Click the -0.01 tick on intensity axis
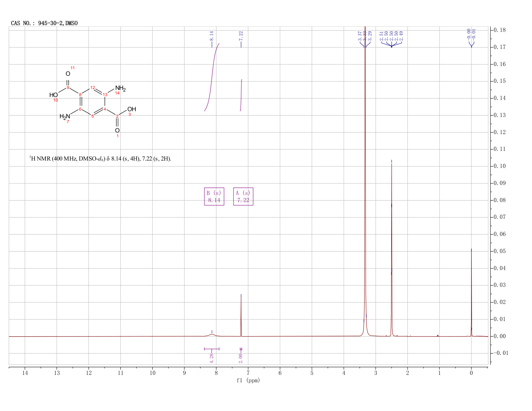Viewport: 532px width, 411px height. coord(501,353)
